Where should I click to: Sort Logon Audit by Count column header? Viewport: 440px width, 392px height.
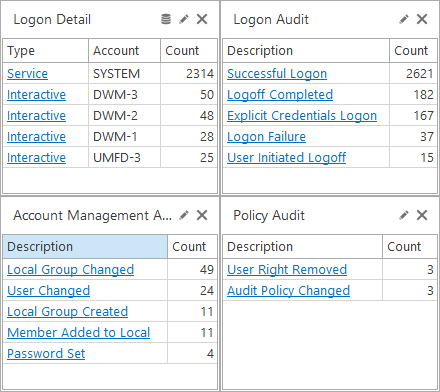(413, 51)
